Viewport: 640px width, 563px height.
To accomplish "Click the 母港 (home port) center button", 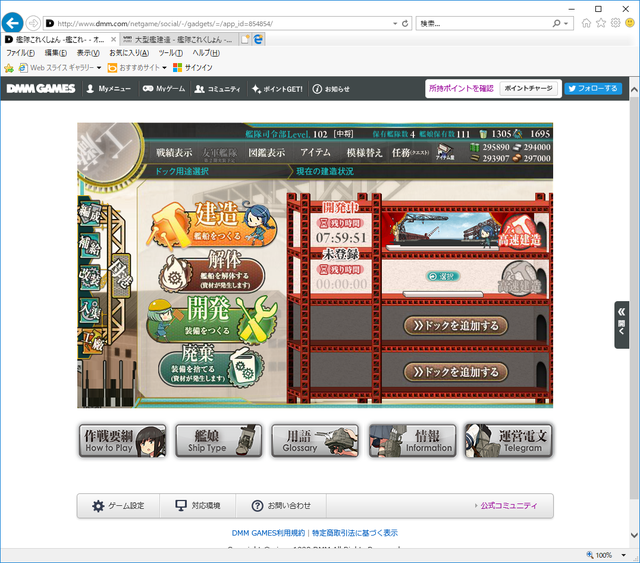I will (121, 276).
